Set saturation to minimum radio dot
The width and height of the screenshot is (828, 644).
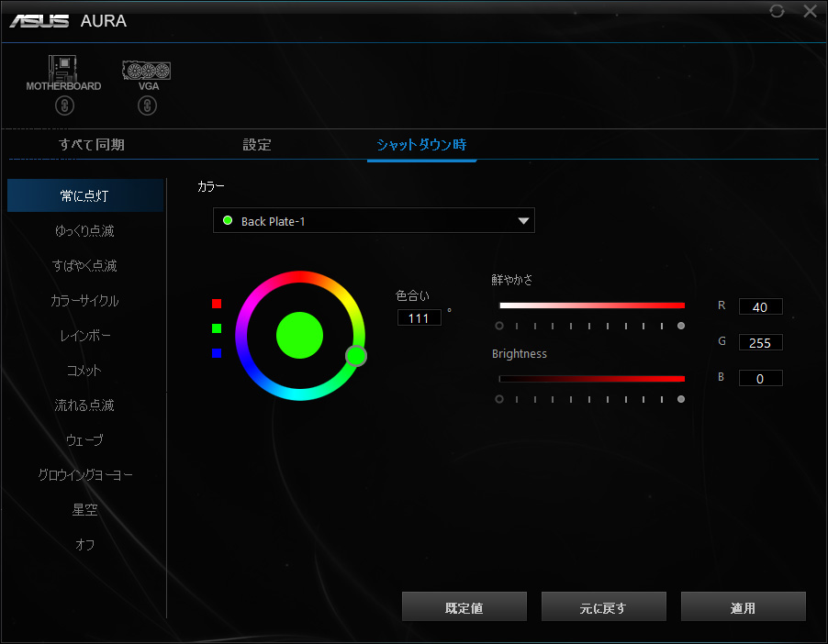[499, 326]
